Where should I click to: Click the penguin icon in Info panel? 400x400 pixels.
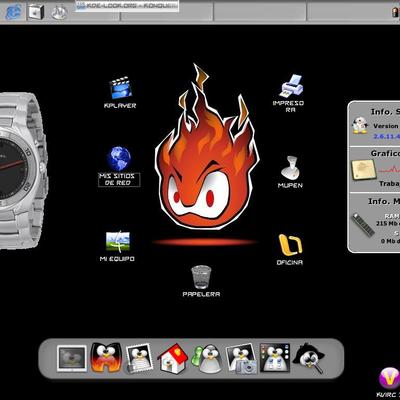coord(360,125)
